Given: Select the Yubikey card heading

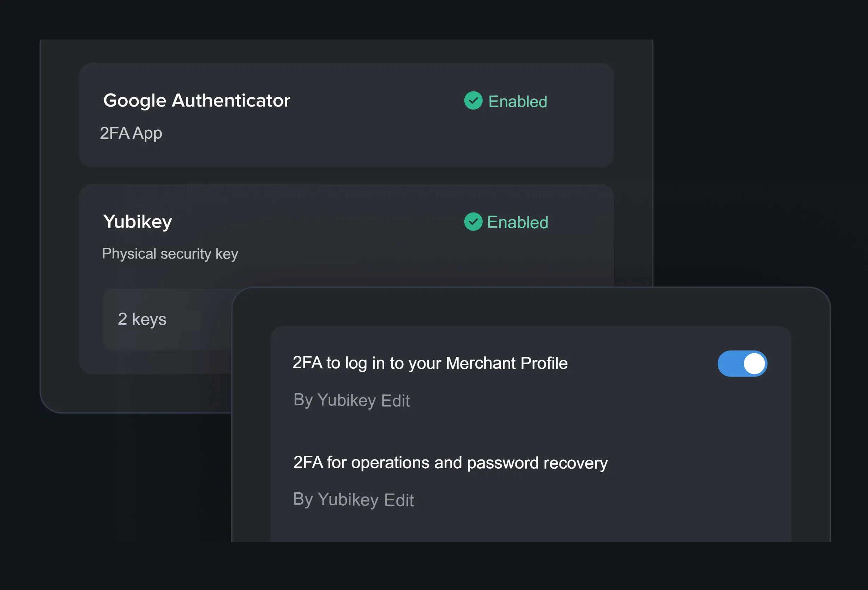Looking at the screenshot, I should click(138, 222).
